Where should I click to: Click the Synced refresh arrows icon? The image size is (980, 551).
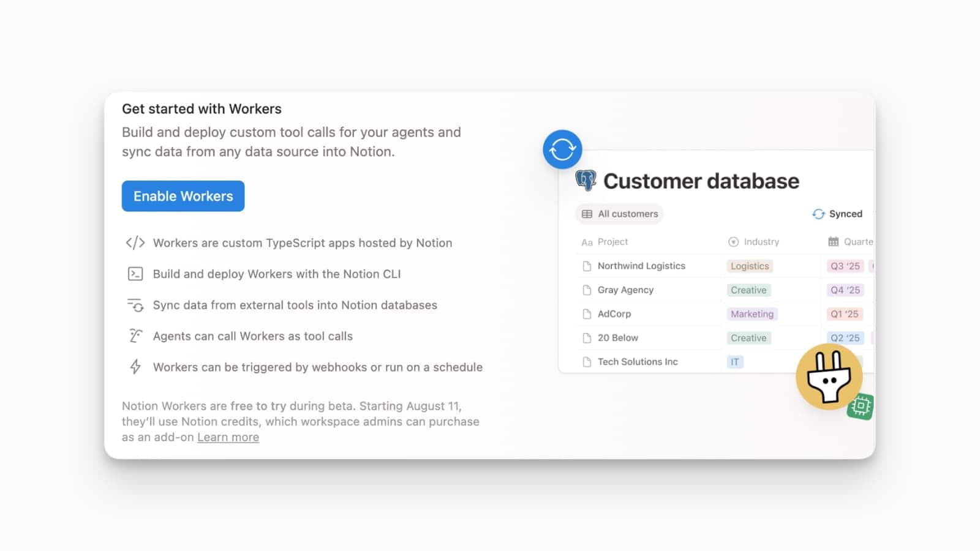(x=818, y=214)
